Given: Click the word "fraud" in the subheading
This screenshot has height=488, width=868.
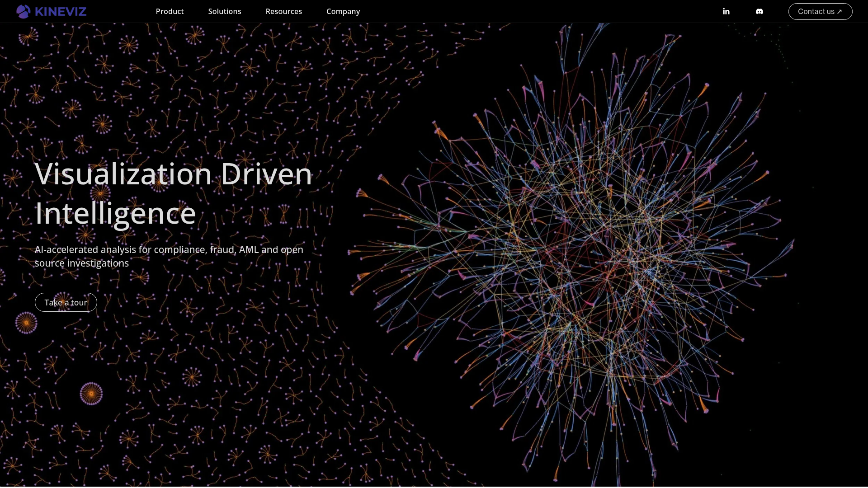Looking at the screenshot, I should tap(222, 249).
